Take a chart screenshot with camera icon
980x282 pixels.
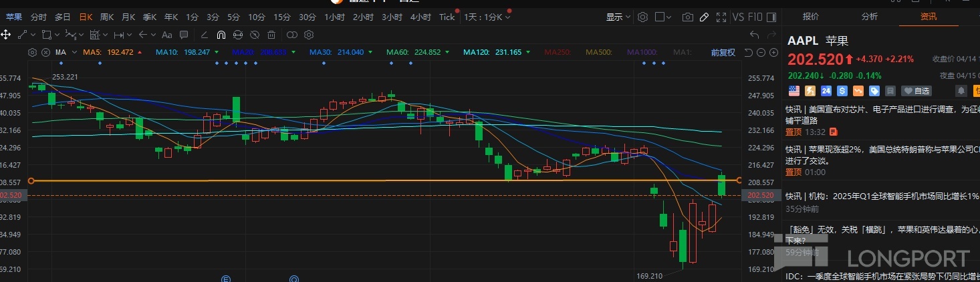(x=687, y=17)
